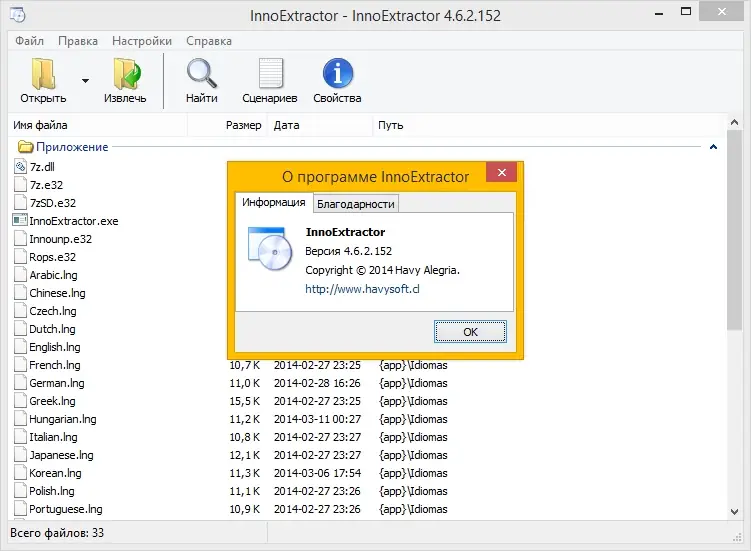Switch to the Благодарности tab
The width and height of the screenshot is (751, 551).
(356, 204)
